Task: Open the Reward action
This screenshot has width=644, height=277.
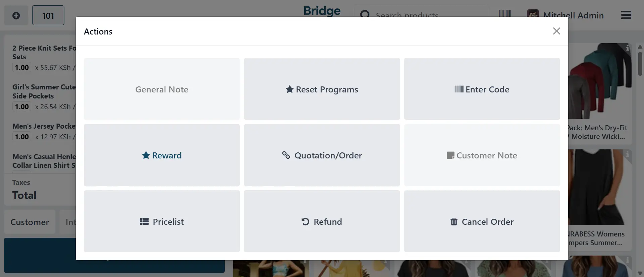Action: 162,155
